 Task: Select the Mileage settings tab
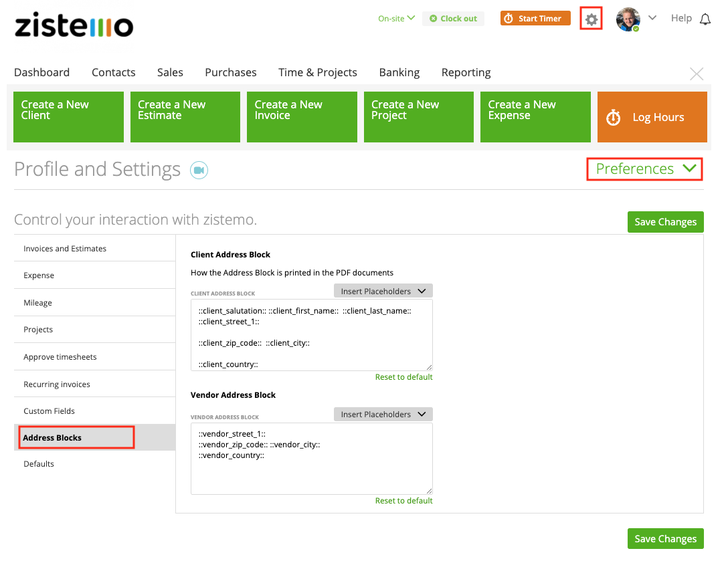(x=95, y=302)
